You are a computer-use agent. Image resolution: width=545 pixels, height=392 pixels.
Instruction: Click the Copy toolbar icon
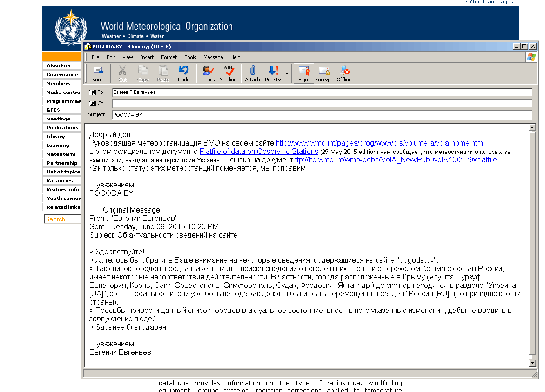point(142,73)
